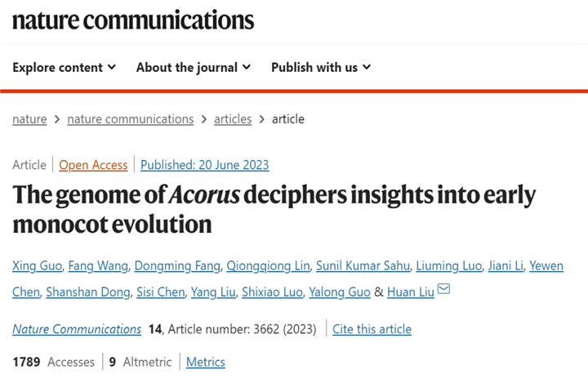The width and height of the screenshot is (588, 392).
Task: View the article Metrics link
Action: pyautogui.click(x=206, y=363)
